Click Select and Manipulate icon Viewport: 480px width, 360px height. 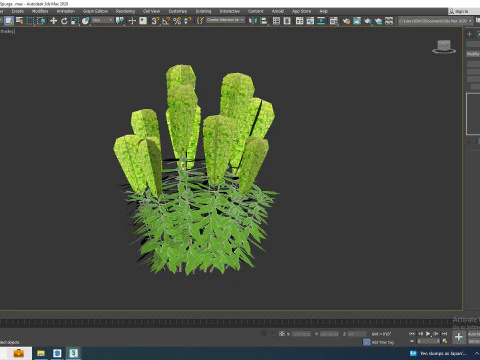pyautogui.click(x=132, y=21)
